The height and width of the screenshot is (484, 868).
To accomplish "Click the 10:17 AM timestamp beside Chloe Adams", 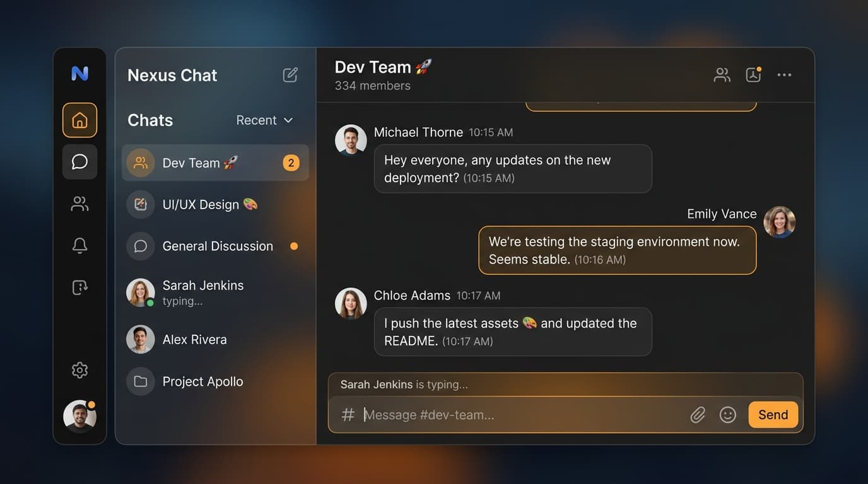I will click(478, 296).
